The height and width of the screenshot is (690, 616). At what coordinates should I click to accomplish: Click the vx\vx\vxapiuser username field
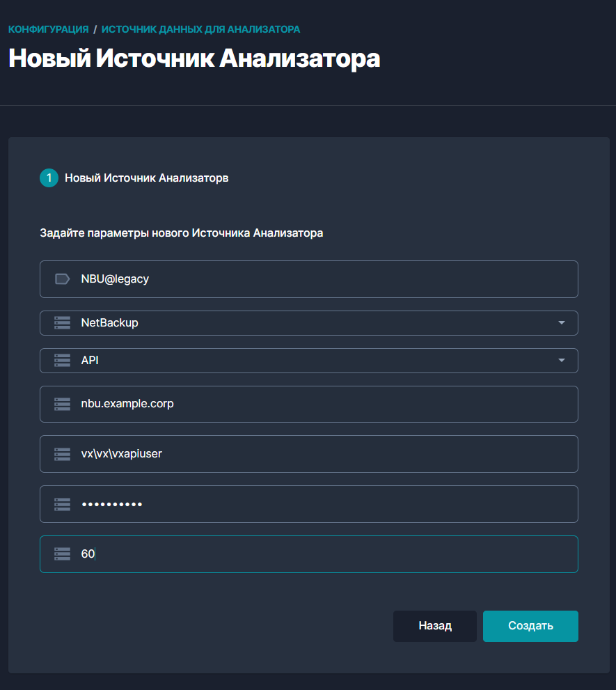(320, 454)
